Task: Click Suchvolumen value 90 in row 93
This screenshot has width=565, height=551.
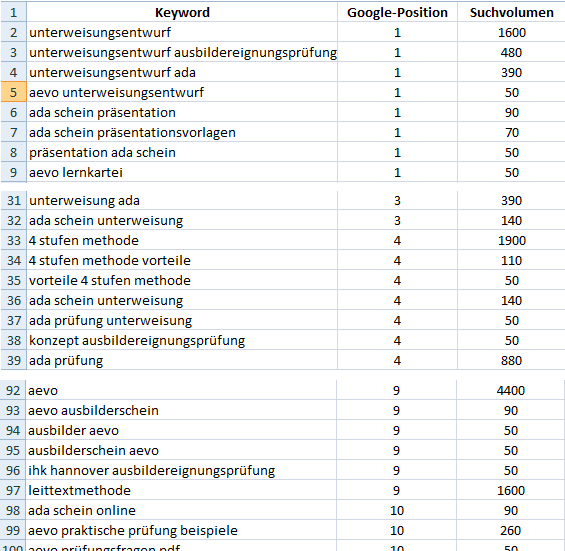Action: coord(511,411)
